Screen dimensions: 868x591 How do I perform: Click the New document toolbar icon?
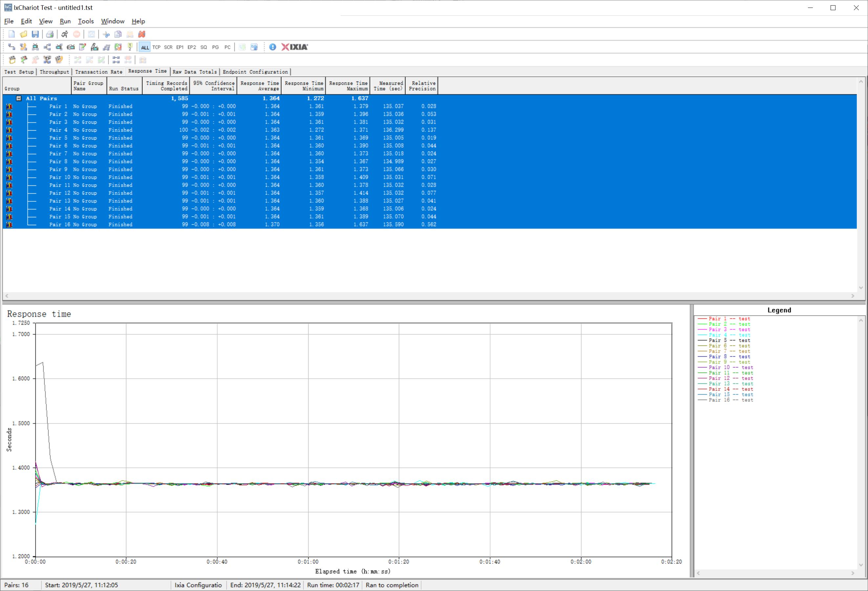click(11, 34)
